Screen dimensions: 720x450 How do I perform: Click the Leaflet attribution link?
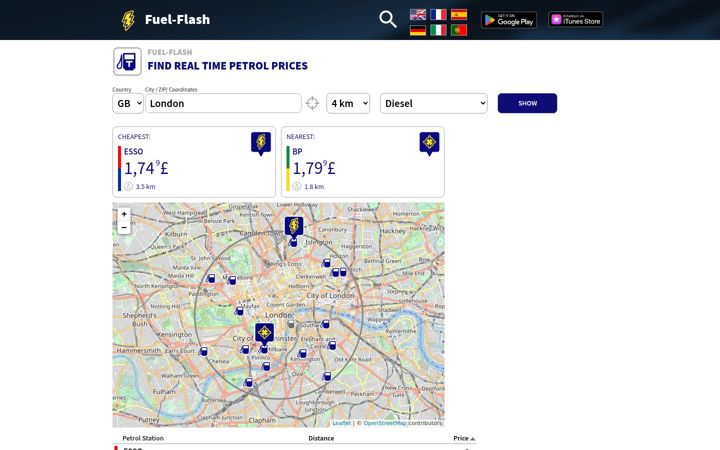point(341,423)
